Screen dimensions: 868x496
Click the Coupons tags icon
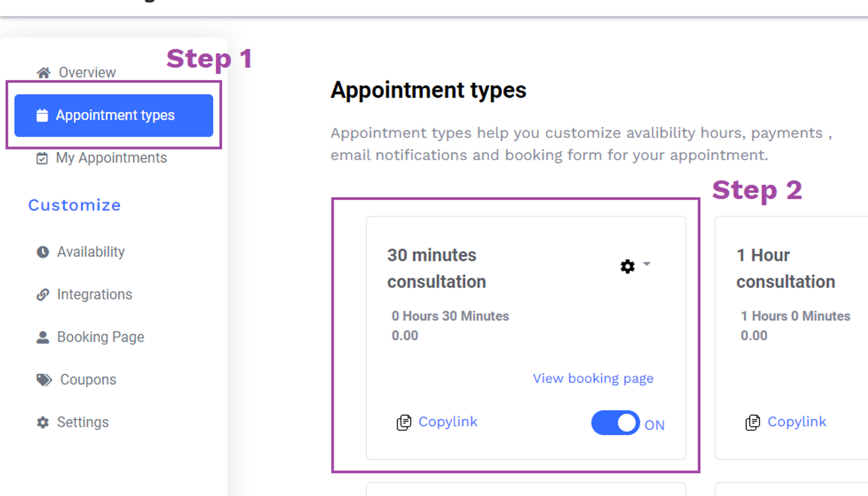(44, 380)
